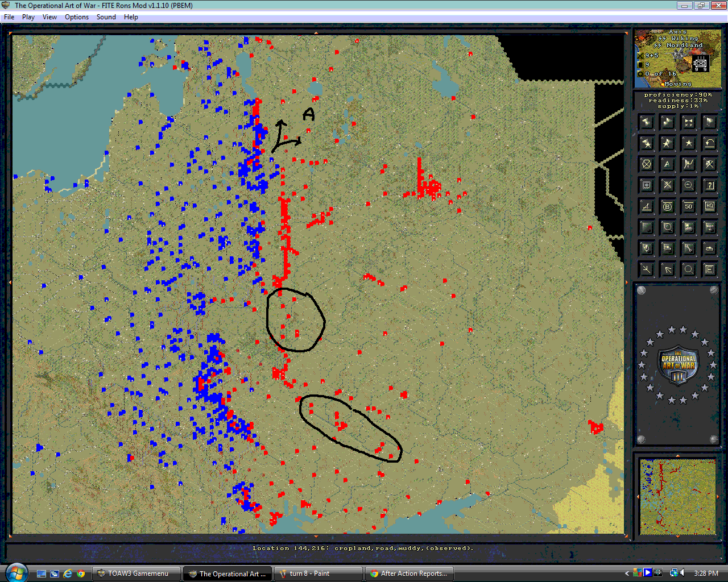Click the graph line icon
728x582 pixels.
(x=689, y=164)
